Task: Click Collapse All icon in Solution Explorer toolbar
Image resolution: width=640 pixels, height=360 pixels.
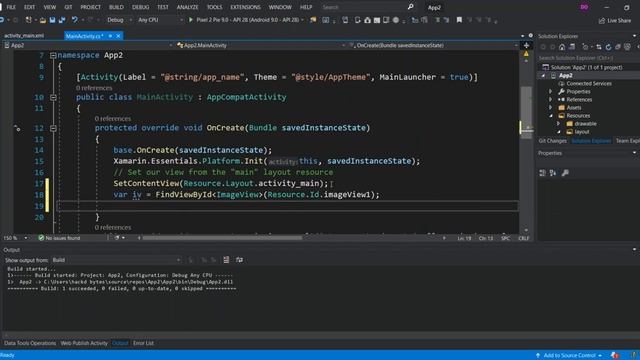Action: click(618, 47)
